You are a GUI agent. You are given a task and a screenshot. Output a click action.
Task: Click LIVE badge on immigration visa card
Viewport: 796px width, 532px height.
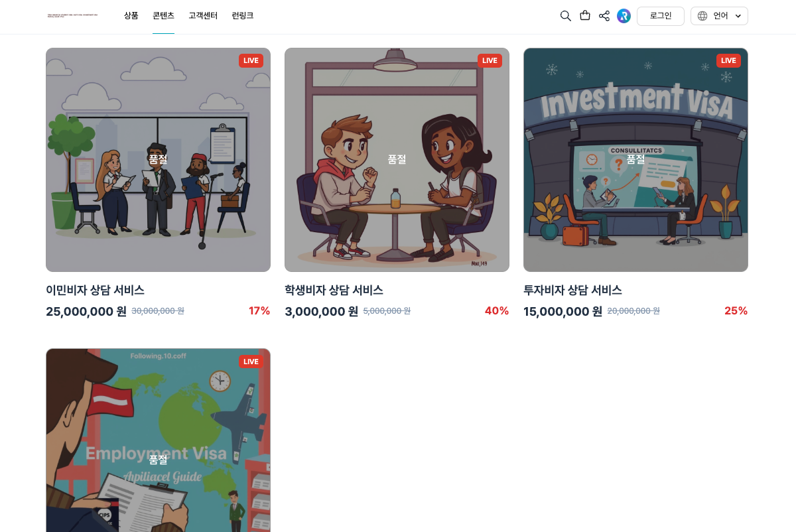[251, 60]
